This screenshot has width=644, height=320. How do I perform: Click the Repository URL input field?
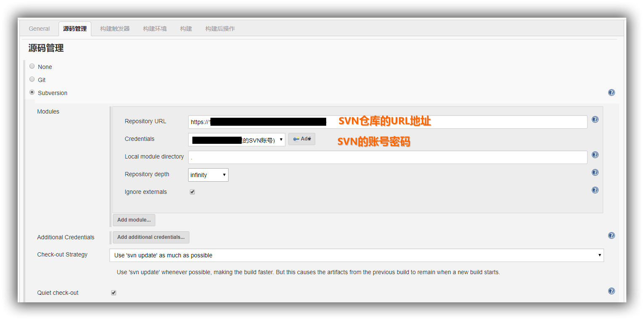388,122
